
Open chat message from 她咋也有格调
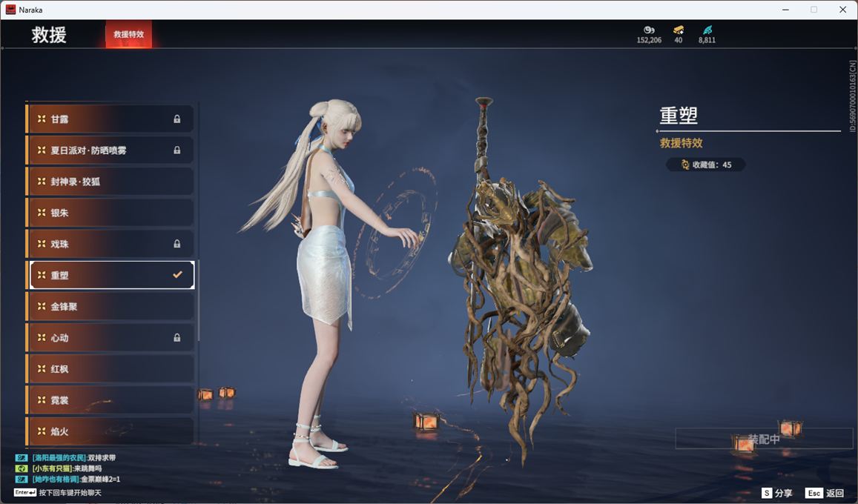76,480
